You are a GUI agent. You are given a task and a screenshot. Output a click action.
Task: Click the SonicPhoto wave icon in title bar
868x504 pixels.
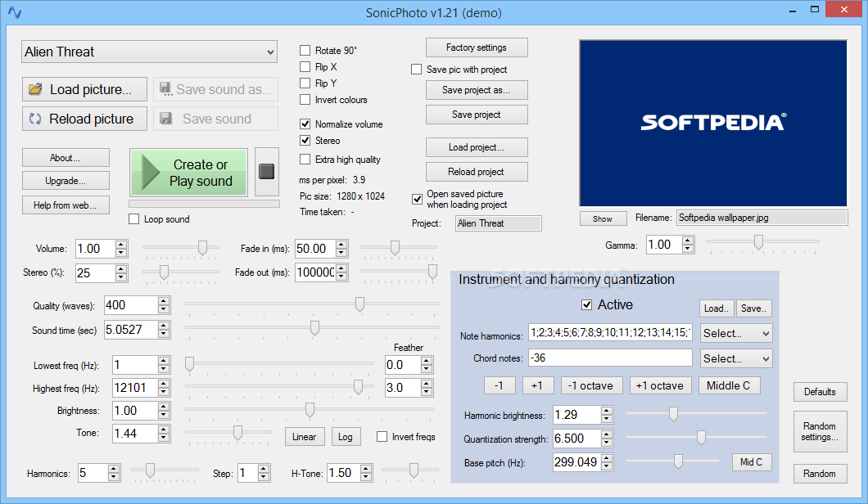pyautogui.click(x=15, y=12)
